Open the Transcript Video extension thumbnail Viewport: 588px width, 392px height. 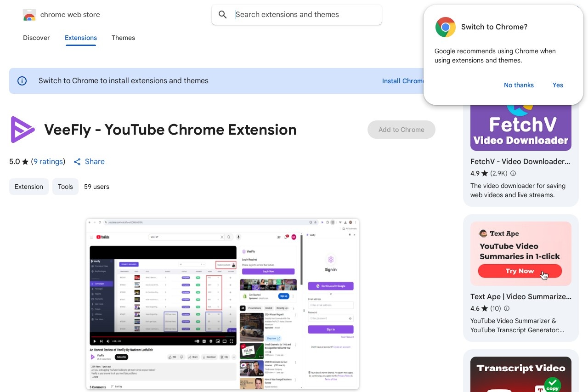(521, 374)
